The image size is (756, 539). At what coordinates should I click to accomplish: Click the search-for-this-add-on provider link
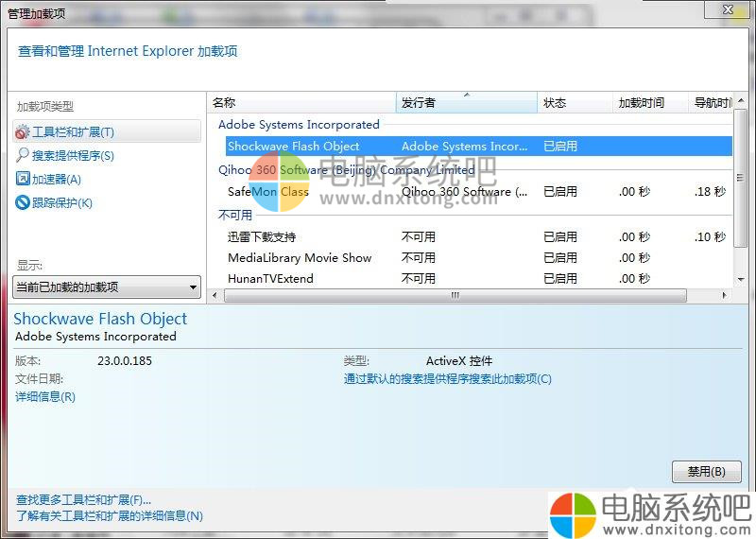447,379
